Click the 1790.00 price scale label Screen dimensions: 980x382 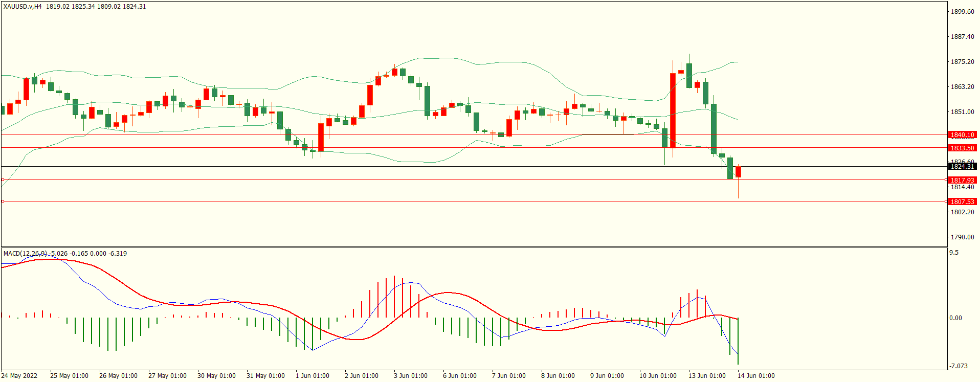962,237
